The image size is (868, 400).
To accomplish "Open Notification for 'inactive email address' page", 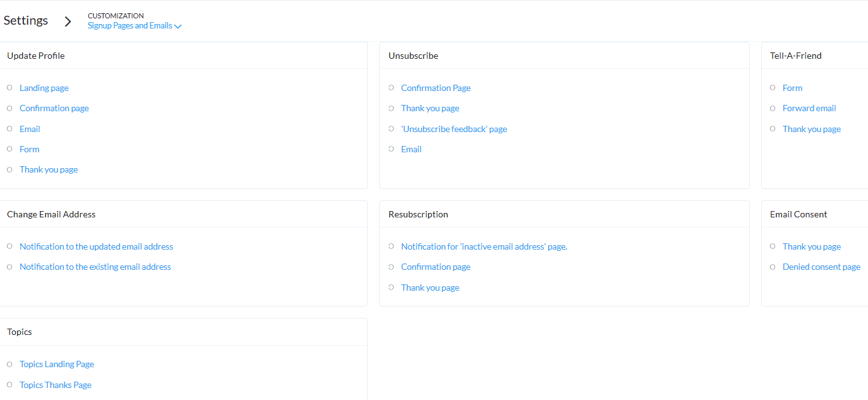I will (x=484, y=246).
